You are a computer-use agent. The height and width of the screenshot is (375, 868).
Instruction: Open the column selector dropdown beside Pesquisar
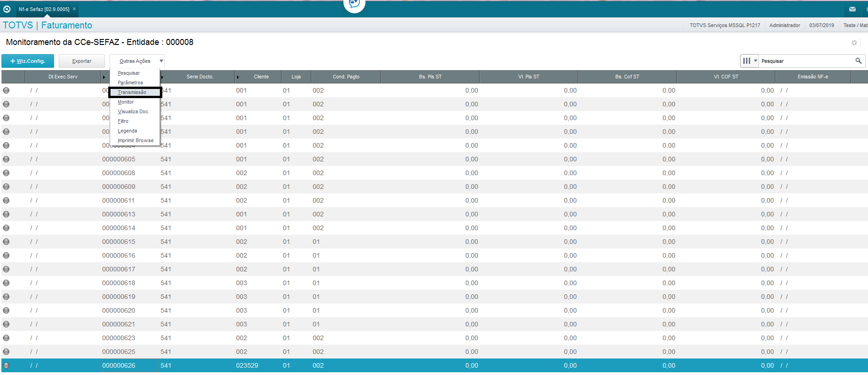pyautogui.click(x=750, y=61)
